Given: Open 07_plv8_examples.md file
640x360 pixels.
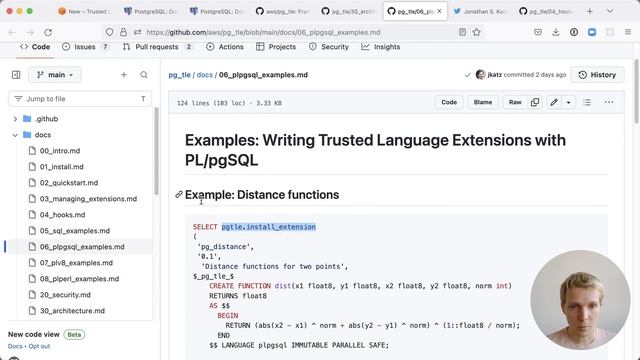Looking at the screenshot, I should [76, 263].
